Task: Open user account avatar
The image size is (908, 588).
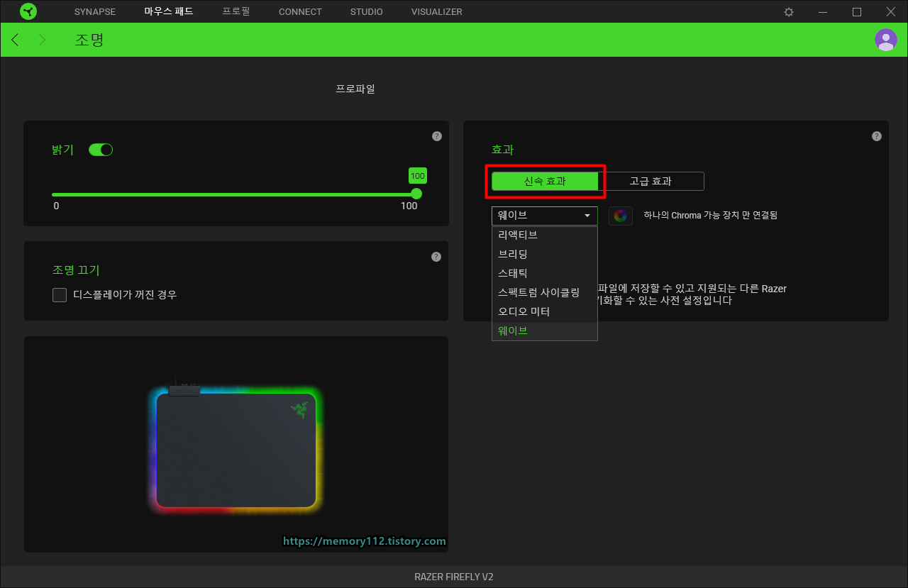Action: [886, 40]
